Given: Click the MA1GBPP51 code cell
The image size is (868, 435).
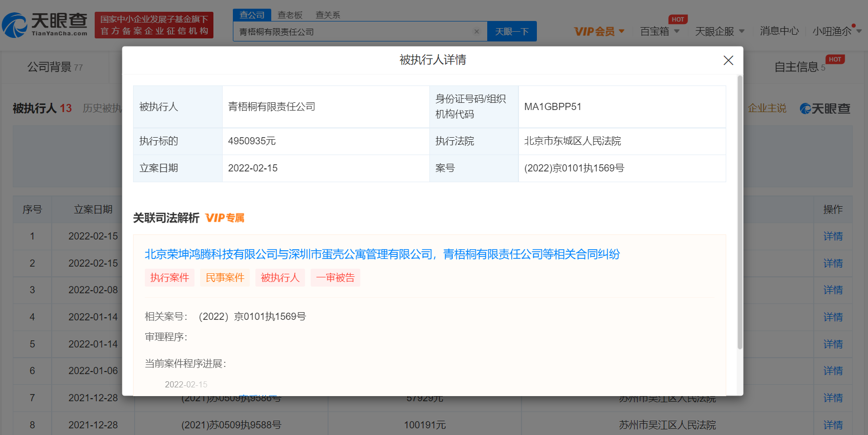Looking at the screenshot, I should click(x=622, y=106).
